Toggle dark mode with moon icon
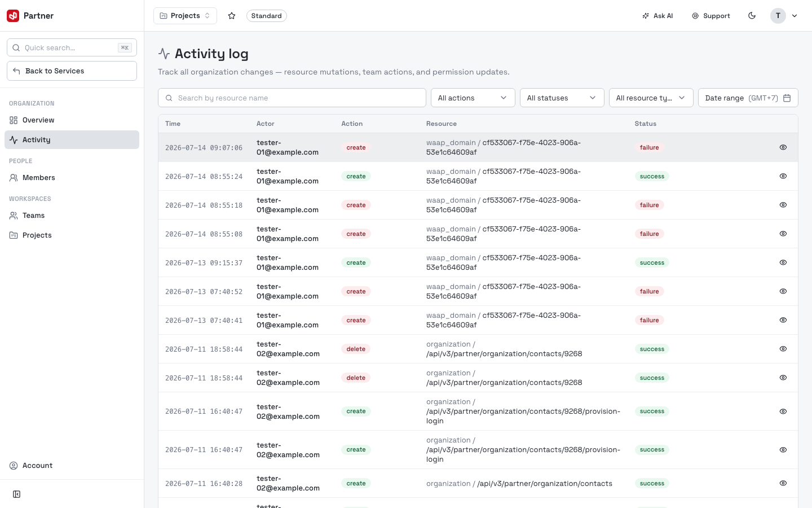This screenshot has width=812, height=508. pyautogui.click(x=752, y=16)
